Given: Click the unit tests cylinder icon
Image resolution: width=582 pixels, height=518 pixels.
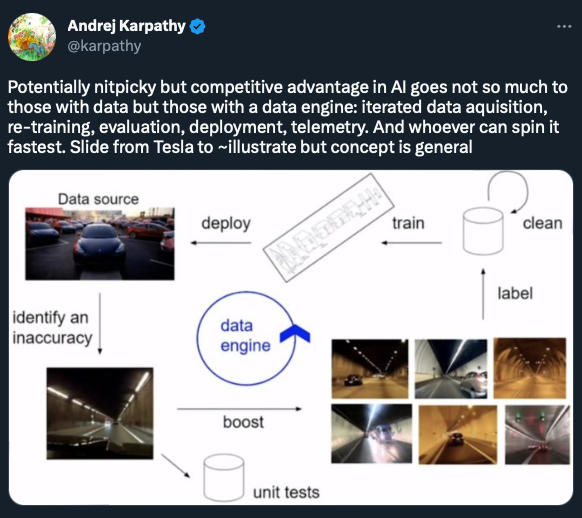Looking at the screenshot, I should pos(223,478).
